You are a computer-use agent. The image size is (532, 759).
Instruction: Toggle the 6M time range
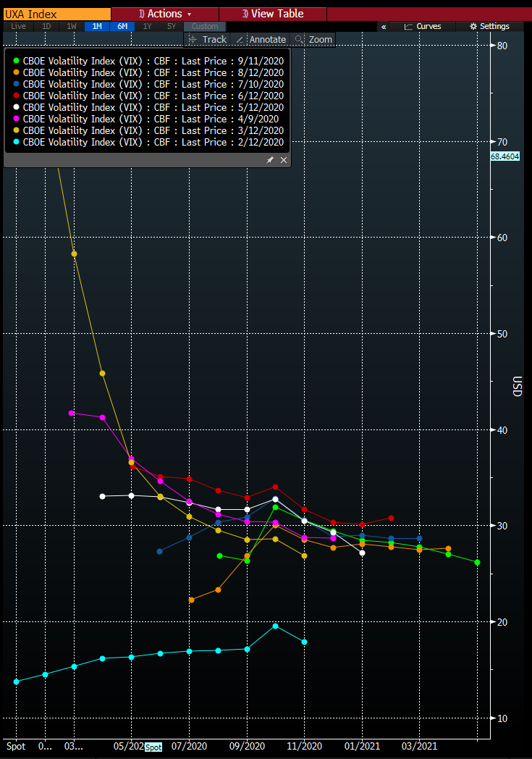tap(122, 26)
